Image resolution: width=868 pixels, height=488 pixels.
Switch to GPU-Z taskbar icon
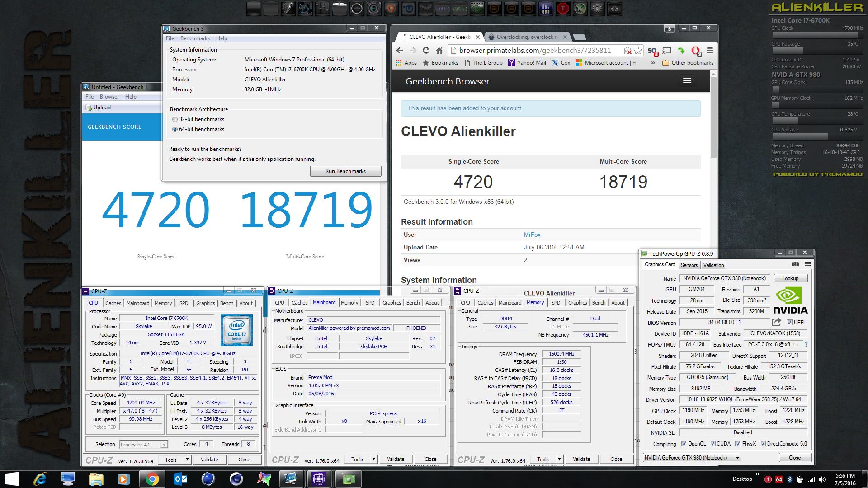[348, 479]
